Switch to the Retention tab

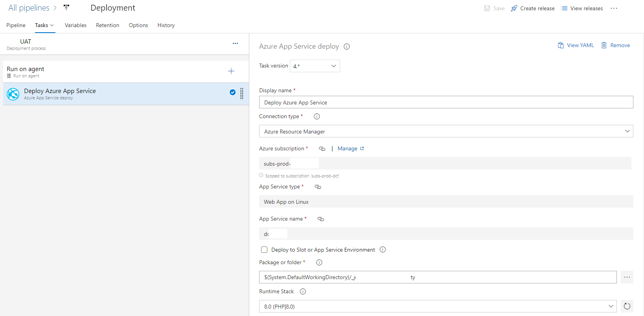tap(107, 25)
